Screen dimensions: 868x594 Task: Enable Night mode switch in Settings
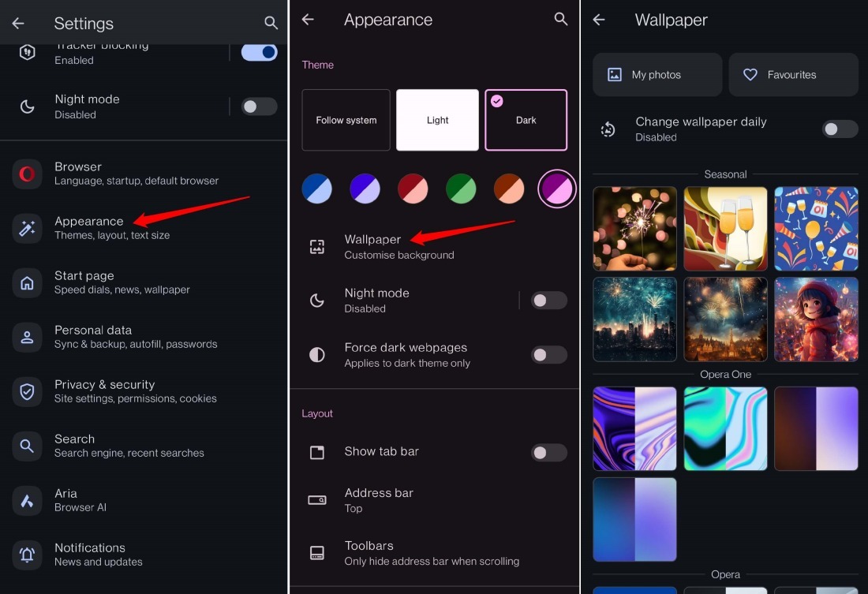coord(260,106)
